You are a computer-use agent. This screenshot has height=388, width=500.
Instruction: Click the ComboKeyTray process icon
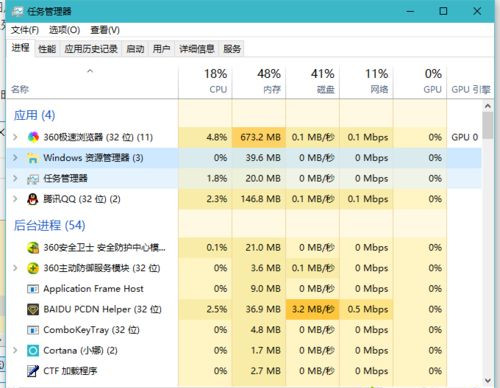(x=33, y=330)
